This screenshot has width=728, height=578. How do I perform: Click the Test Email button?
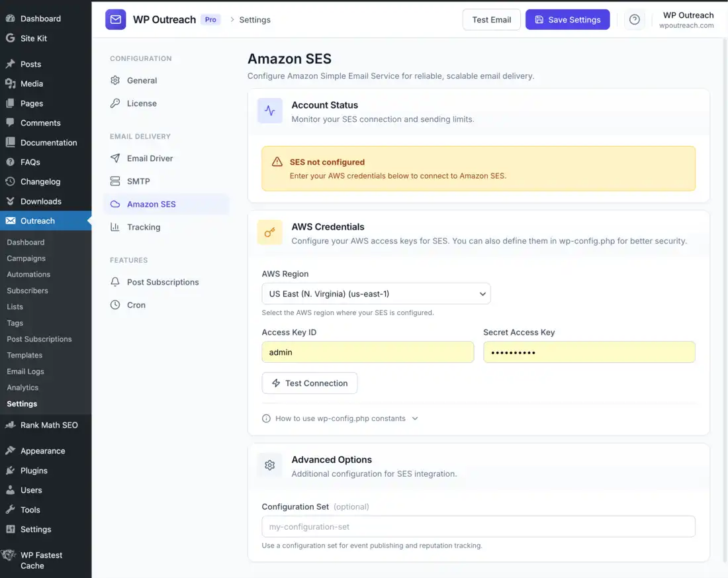tap(491, 19)
